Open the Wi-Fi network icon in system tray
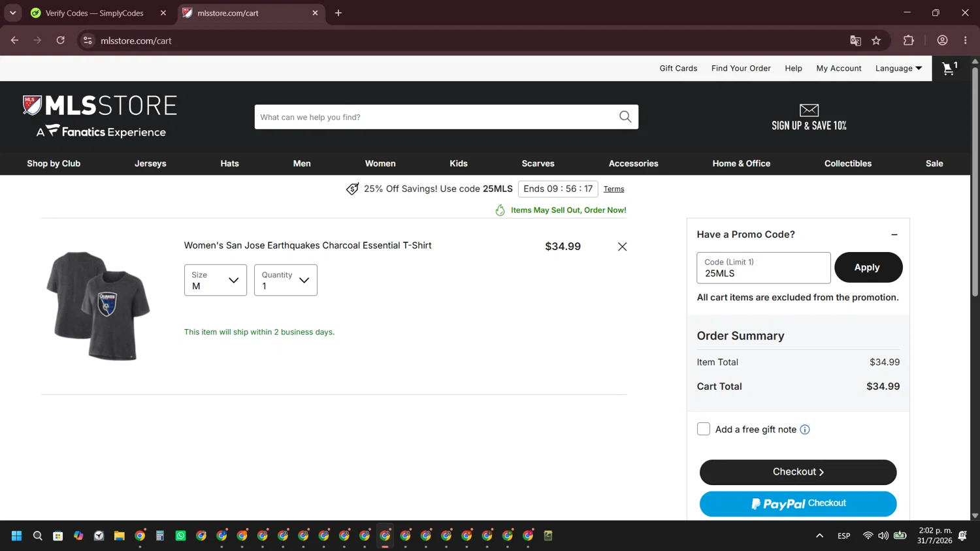 [868, 536]
